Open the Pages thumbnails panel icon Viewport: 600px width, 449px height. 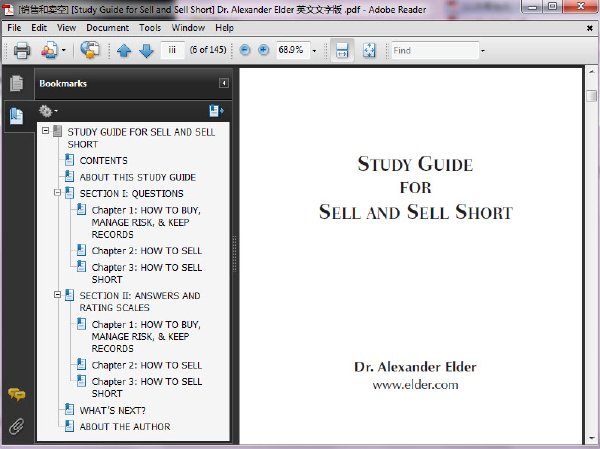pos(16,83)
